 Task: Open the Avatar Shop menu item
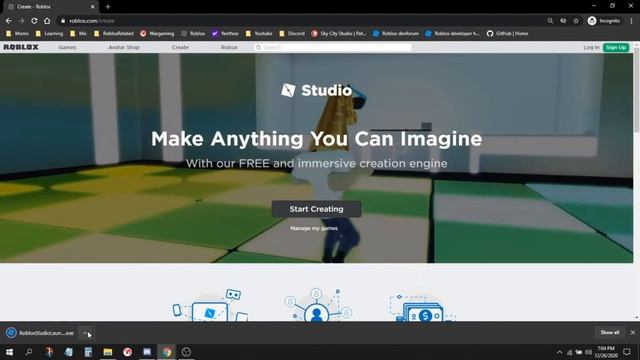click(x=124, y=47)
